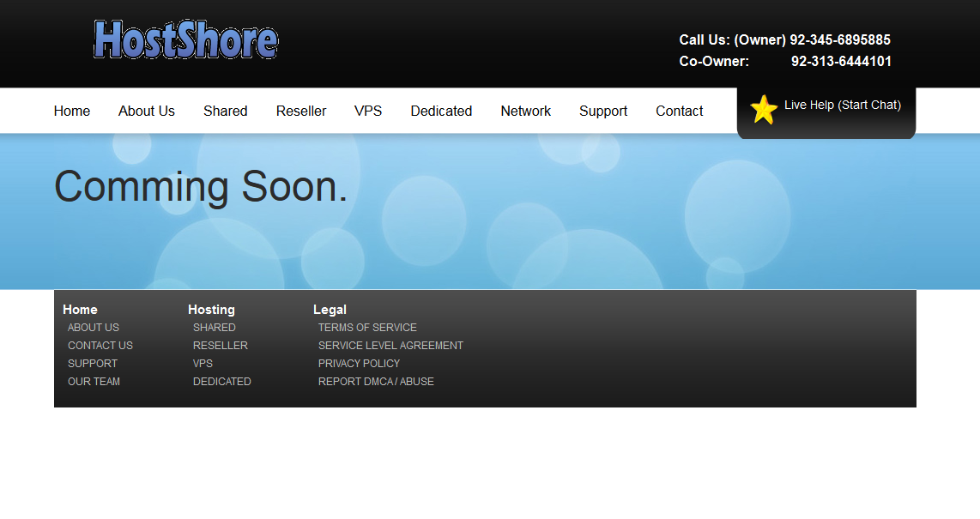
Task: Click the Legal footer heading
Action: point(330,310)
